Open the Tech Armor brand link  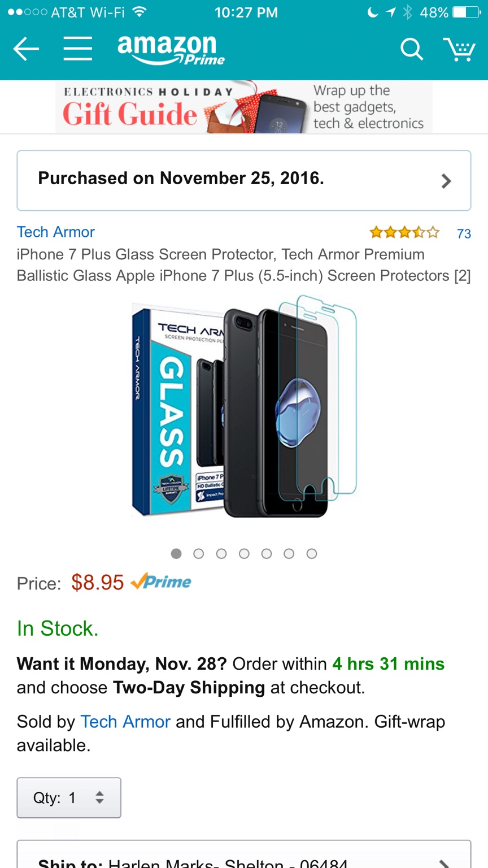click(x=55, y=232)
